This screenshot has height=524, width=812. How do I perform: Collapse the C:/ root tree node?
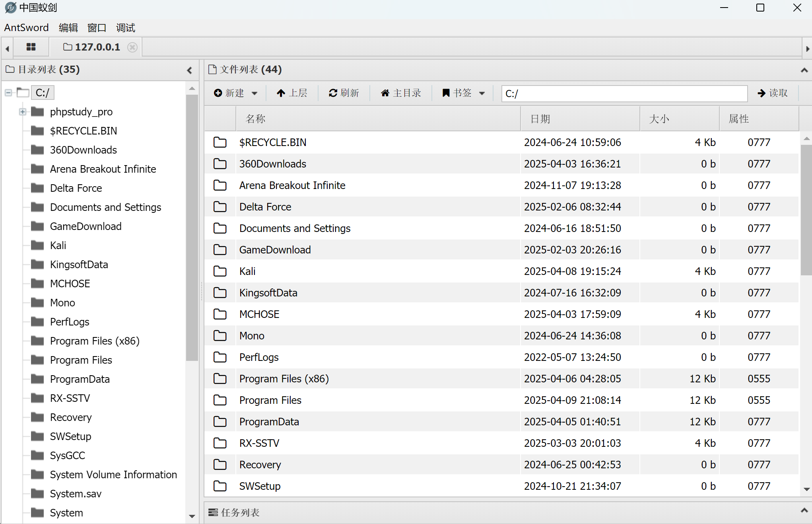coord(8,93)
